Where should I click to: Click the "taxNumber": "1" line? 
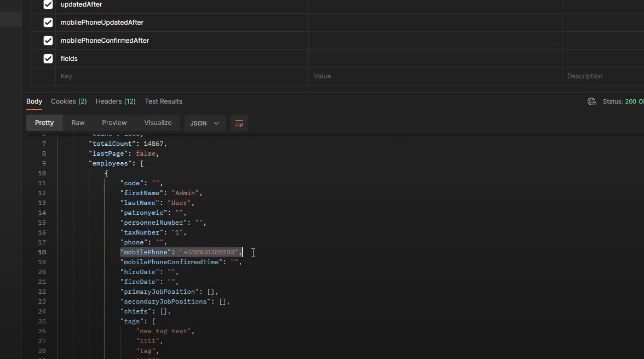(x=153, y=233)
